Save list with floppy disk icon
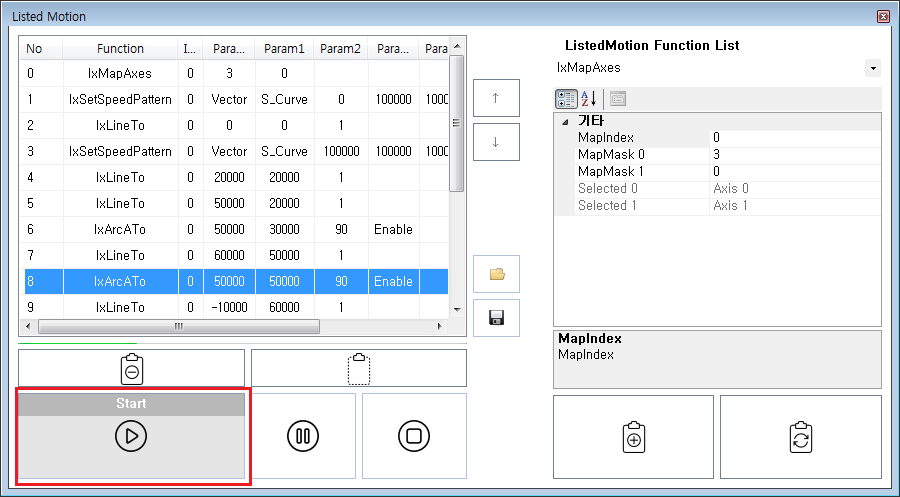The height and width of the screenshot is (497, 900). coord(496,318)
